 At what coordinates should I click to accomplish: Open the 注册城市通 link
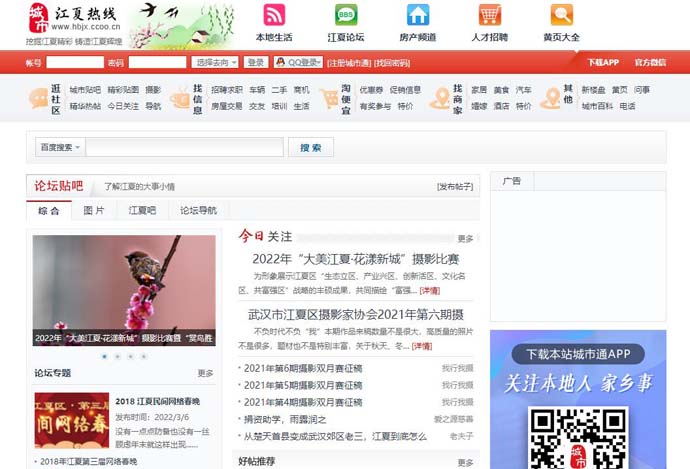[x=349, y=63]
